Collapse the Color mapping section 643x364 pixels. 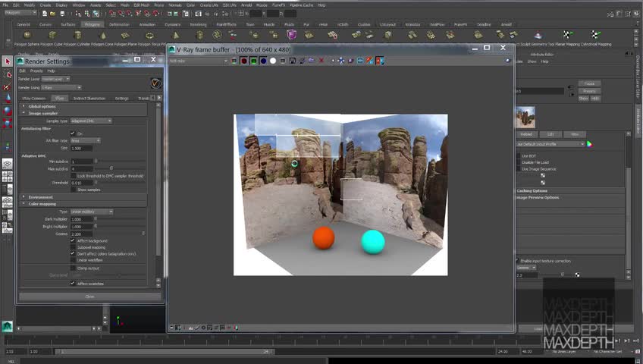point(83,204)
